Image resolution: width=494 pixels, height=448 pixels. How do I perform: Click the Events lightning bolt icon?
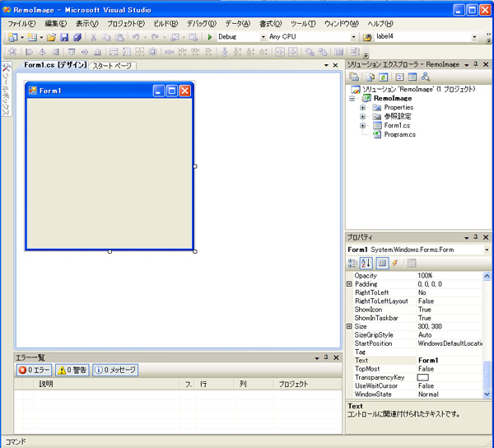click(x=395, y=263)
